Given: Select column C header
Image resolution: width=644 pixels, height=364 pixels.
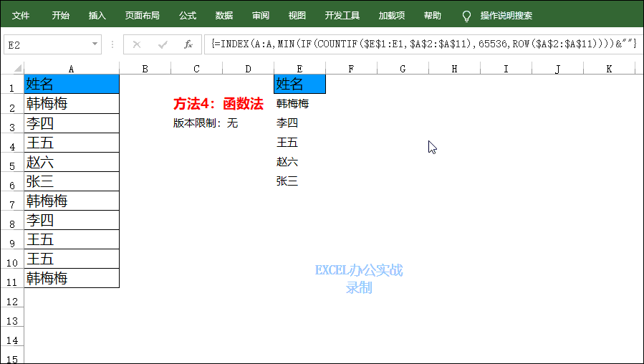Looking at the screenshot, I should [196, 69].
